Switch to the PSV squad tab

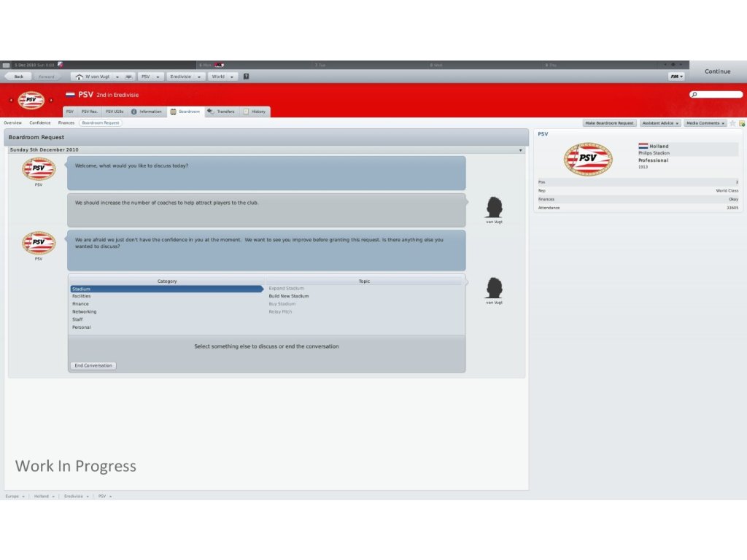69,112
